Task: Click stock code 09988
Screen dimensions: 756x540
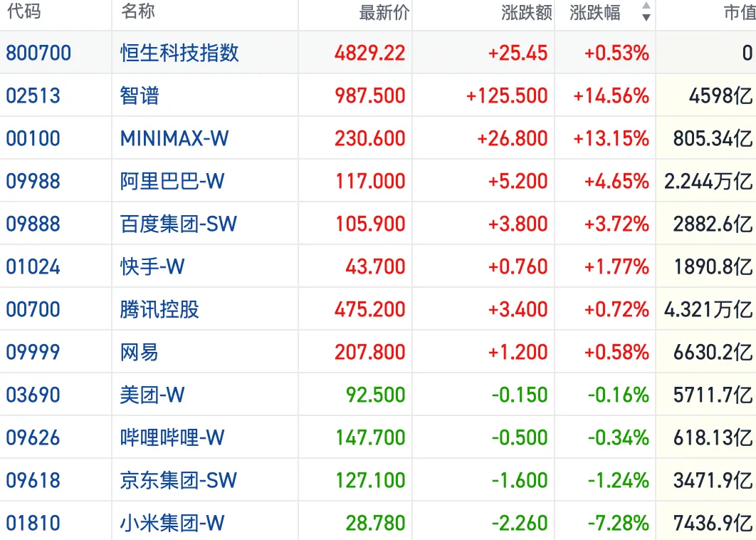Action: pos(33,182)
